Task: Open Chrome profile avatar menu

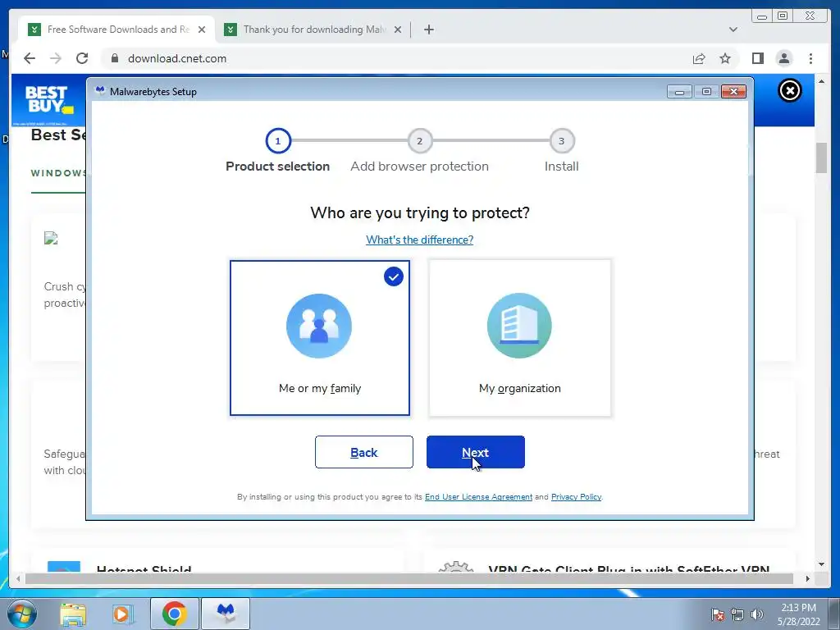Action: [x=783, y=58]
